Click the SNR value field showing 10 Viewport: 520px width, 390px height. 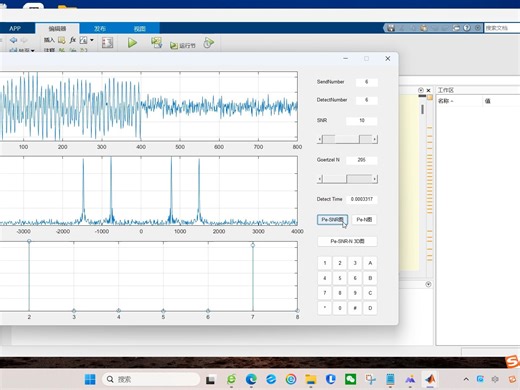[362, 120]
